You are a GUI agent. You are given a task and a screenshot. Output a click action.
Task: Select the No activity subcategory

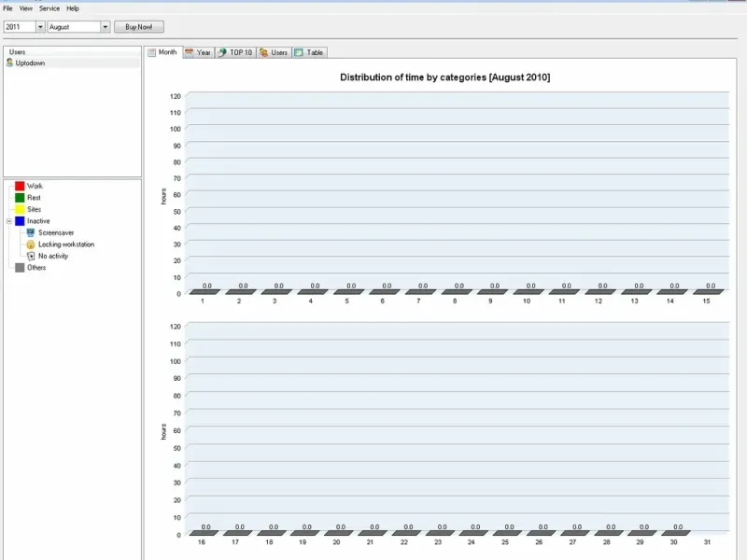pos(53,256)
